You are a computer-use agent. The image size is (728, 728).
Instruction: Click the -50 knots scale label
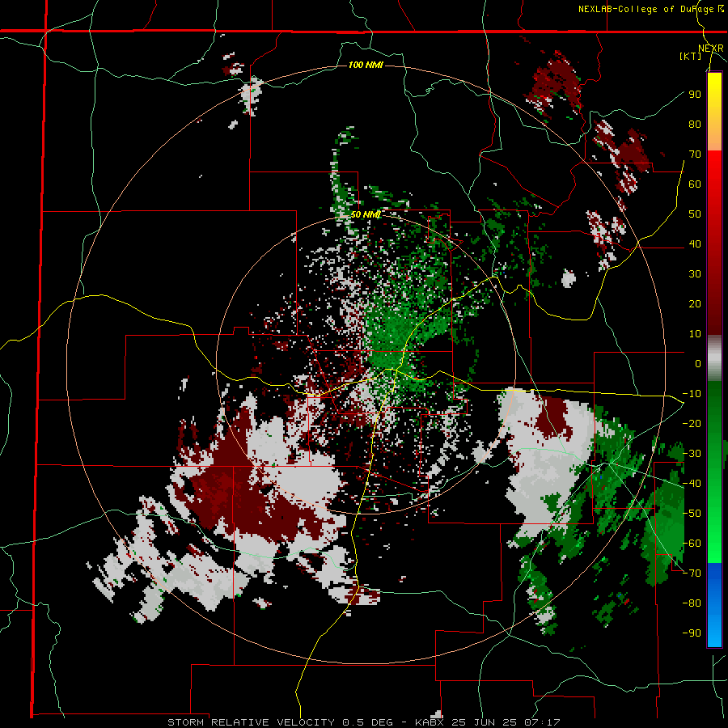pyautogui.click(x=692, y=513)
